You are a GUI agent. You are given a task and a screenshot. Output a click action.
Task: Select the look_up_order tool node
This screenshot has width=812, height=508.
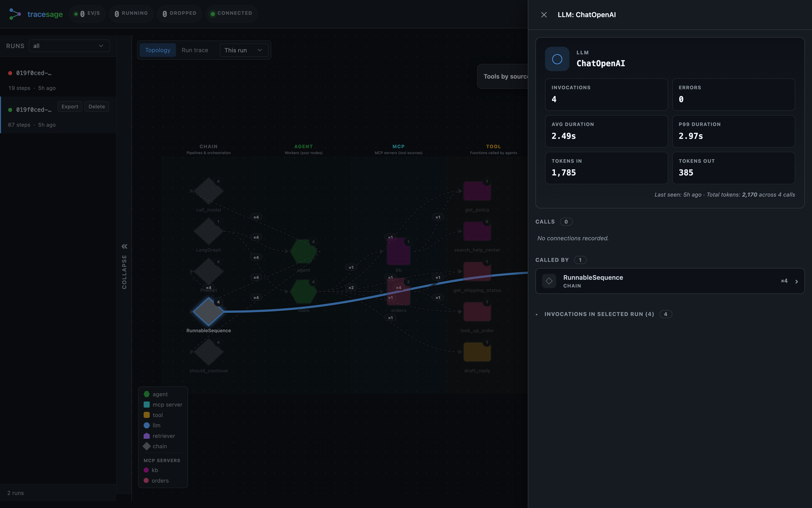point(477,311)
